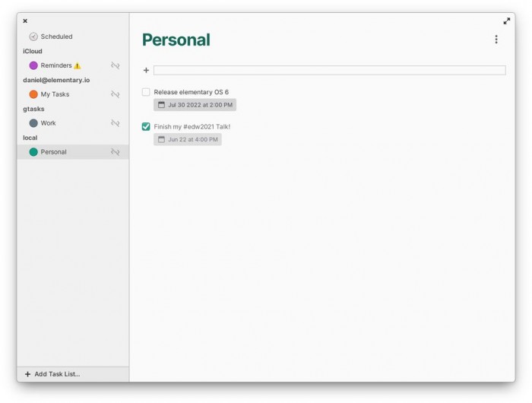This screenshot has width=532, height=403.
Task: Click the gray Work color dot
Action: [x=33, y=123]
